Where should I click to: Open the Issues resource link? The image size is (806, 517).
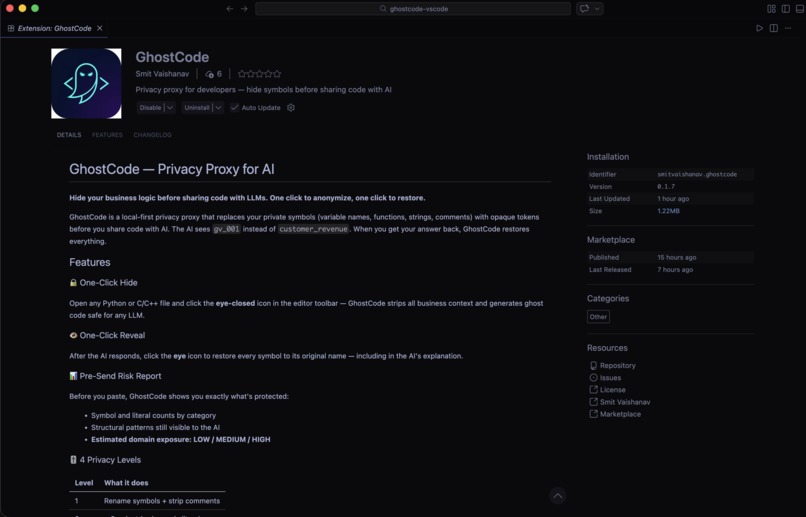tap(610, 378)
